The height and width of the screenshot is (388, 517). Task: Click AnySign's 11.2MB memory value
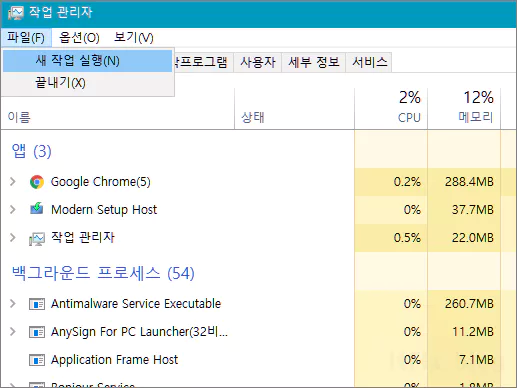click(x=473, y=332)
